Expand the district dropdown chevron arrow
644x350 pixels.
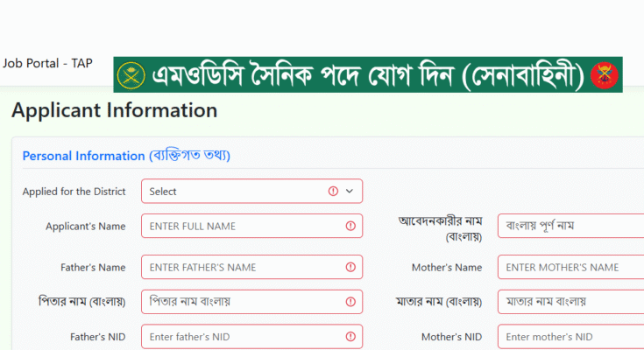point(350,192)
